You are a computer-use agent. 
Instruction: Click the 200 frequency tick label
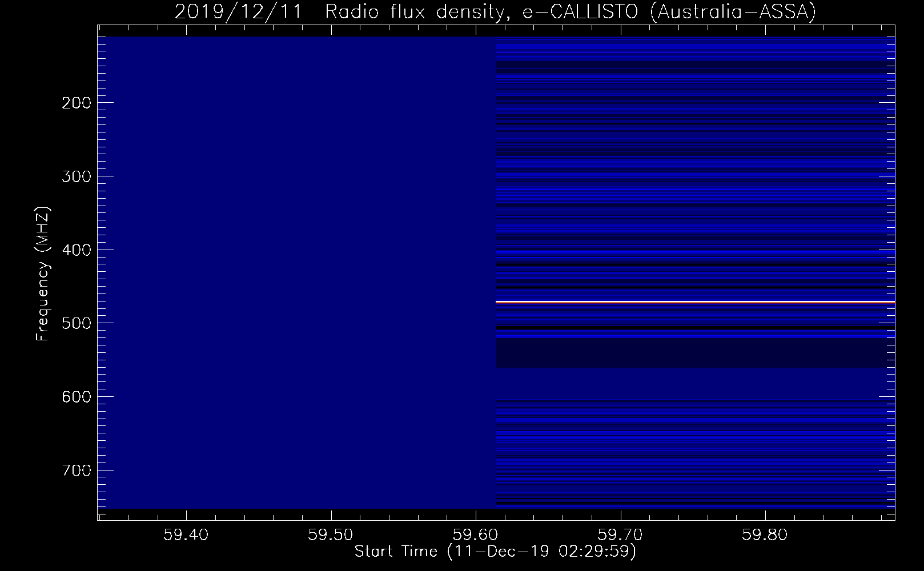[x=76, y=103]
